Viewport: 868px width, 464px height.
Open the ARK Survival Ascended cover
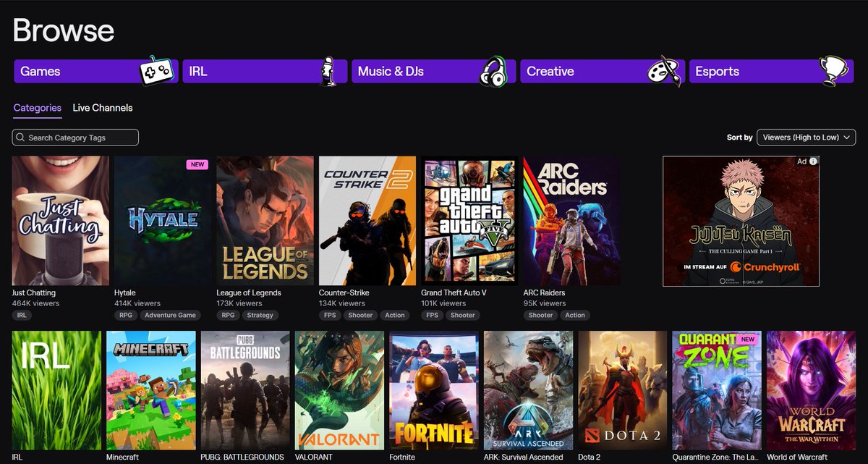coord(529,391)
